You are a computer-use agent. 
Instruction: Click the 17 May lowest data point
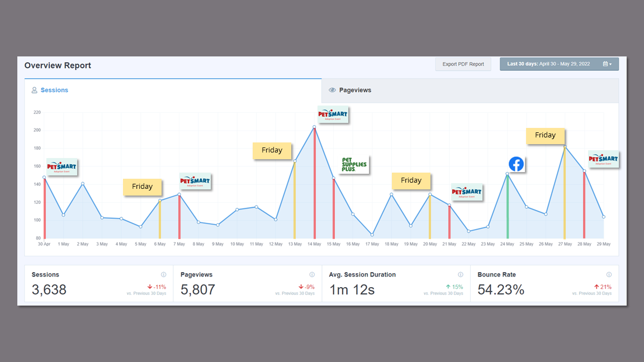point(372,235)
